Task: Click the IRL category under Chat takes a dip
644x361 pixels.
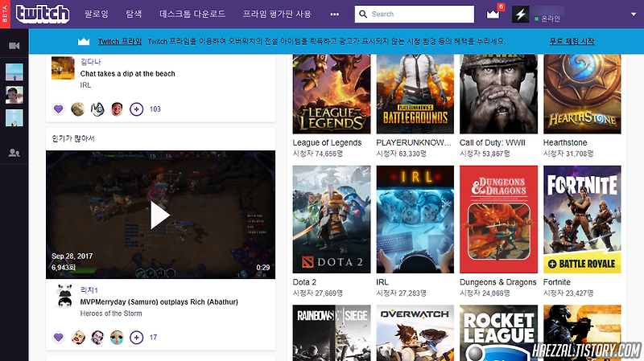Action: coord(85,85)
